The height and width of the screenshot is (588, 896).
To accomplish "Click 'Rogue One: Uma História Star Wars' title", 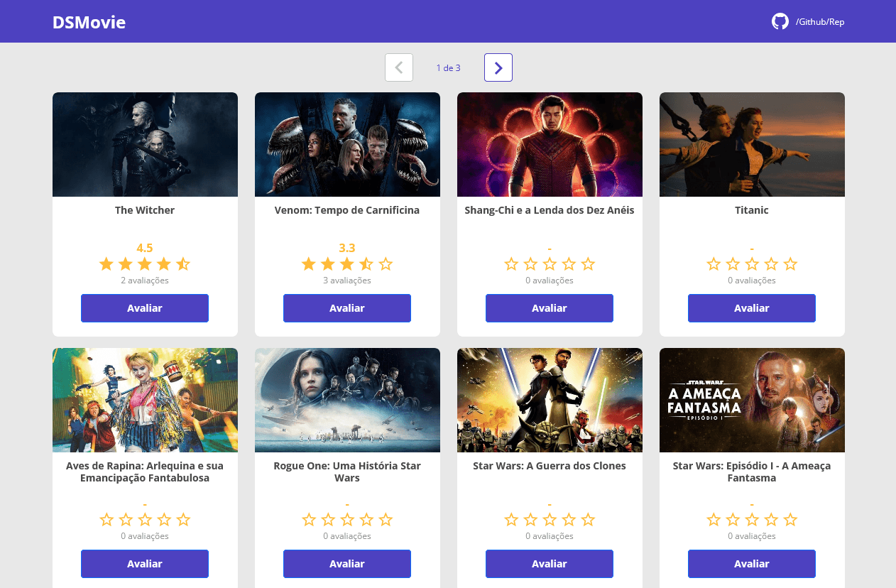I will coord(347,472).
